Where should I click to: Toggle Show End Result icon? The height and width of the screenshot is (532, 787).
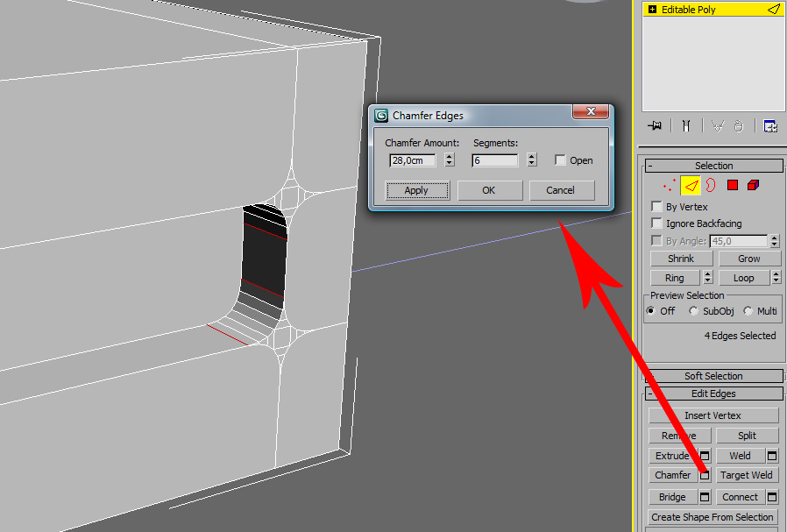pyautogui.click(x=686, y=125)
